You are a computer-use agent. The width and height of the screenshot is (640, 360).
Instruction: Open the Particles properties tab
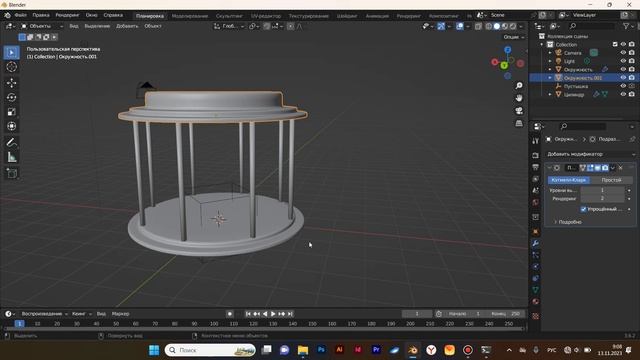(x=536, y=255)
